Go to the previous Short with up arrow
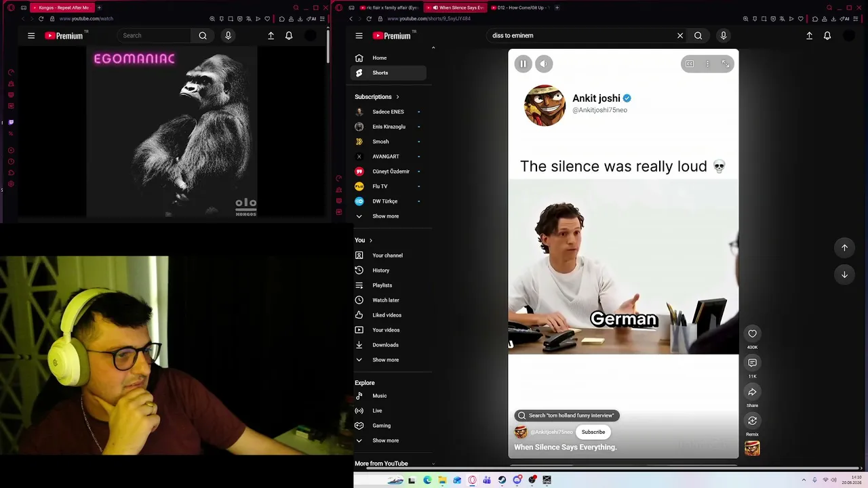Screen dimensions: 868x488 [x=844, y=247]
